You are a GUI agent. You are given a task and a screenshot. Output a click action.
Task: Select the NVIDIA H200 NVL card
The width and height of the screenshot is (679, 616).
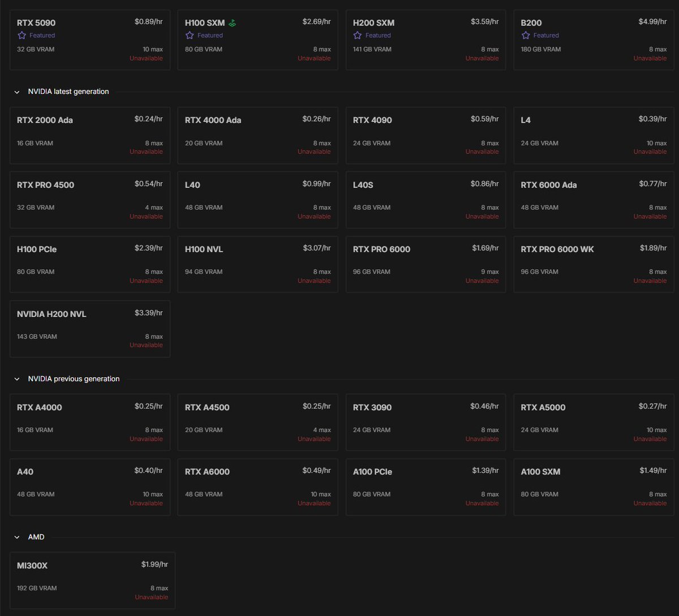[x=90, y=329]
